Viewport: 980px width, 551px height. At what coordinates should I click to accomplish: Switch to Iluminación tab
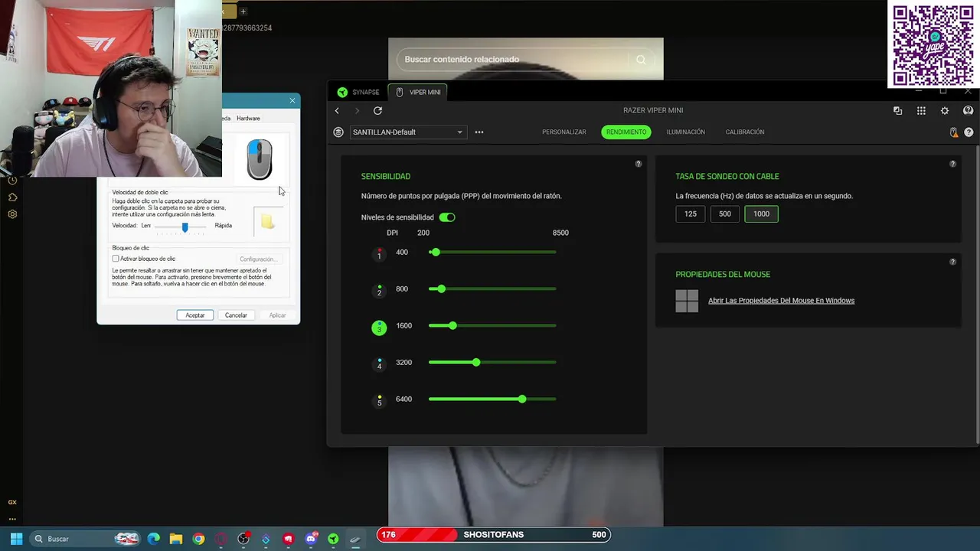coord(686,132)
